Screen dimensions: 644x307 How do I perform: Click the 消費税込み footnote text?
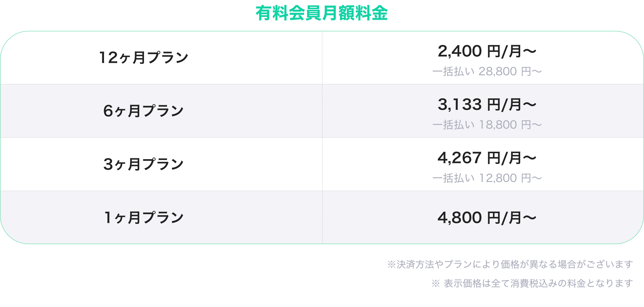(539, 283)
